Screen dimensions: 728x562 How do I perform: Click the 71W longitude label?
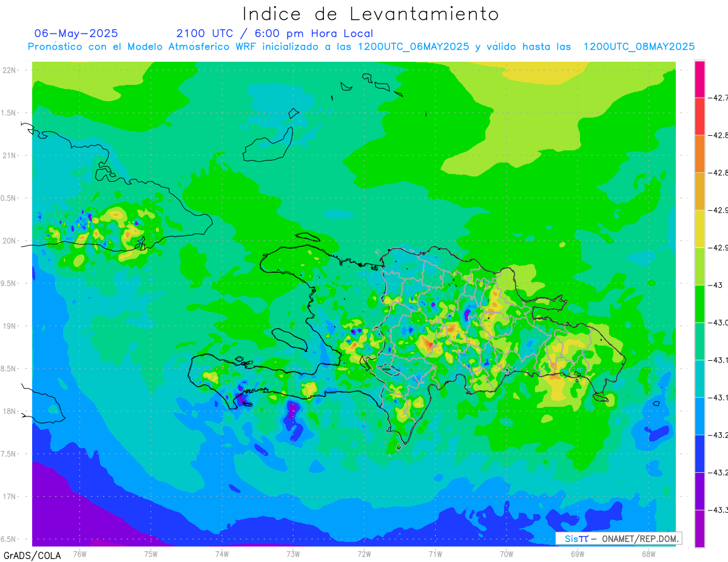point(435,554)
